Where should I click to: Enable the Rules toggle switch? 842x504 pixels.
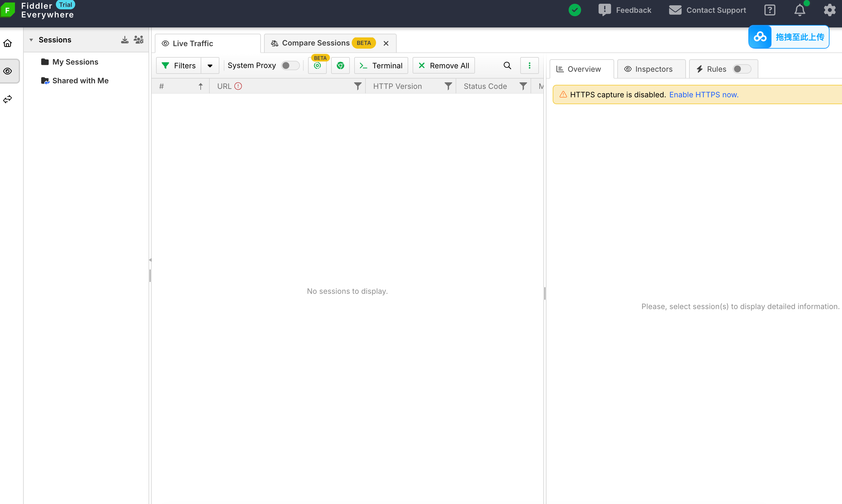point(742,69)
